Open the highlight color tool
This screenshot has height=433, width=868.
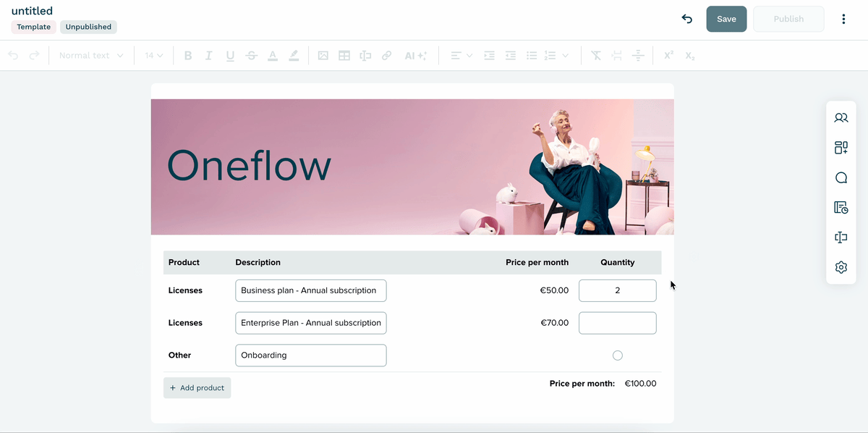[x=294, y=56]
